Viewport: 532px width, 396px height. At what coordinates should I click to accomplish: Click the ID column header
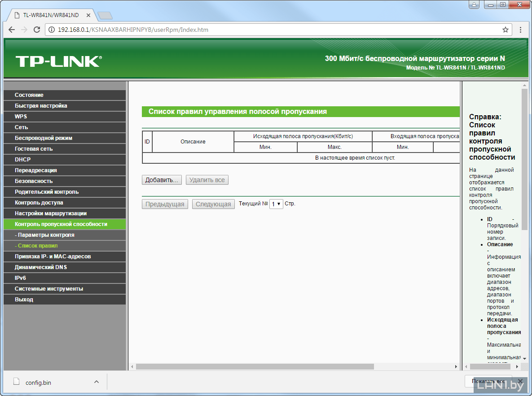click(x=147, y=142)
